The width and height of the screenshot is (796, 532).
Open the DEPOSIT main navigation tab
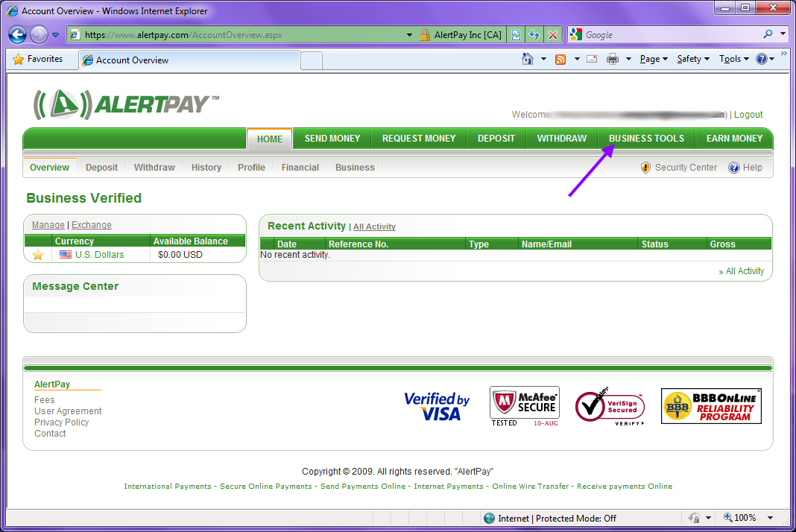(496, 139)
